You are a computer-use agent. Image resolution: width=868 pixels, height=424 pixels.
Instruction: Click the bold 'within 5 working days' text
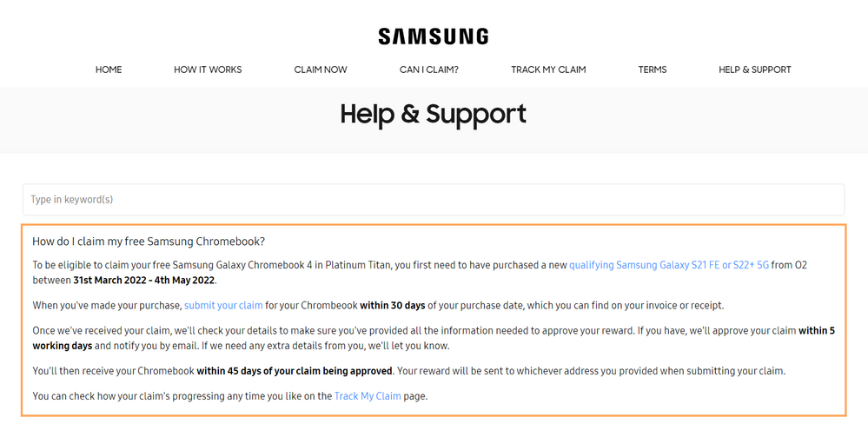tap(816, 331)
